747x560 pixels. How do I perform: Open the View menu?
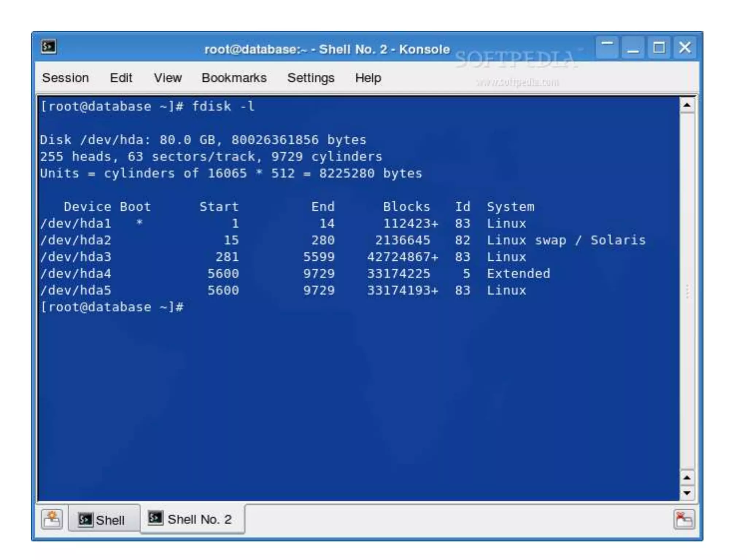pyautogui.click(x=167, y=78)
